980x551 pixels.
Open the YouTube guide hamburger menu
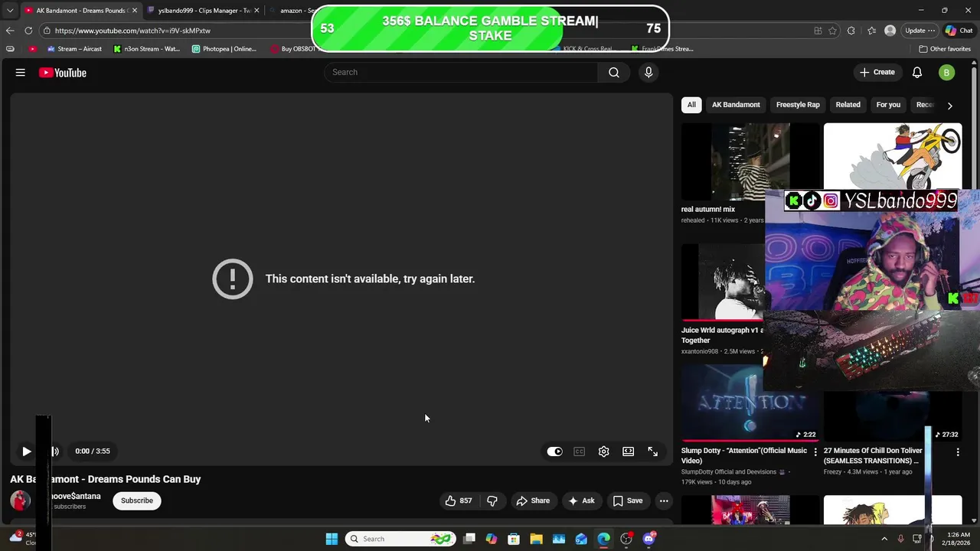point(21,73)
